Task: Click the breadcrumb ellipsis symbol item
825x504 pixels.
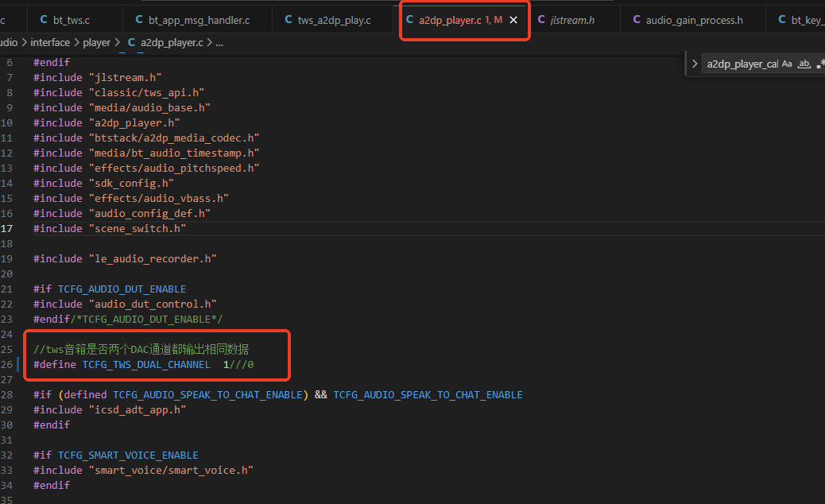Action: point(219,43)
